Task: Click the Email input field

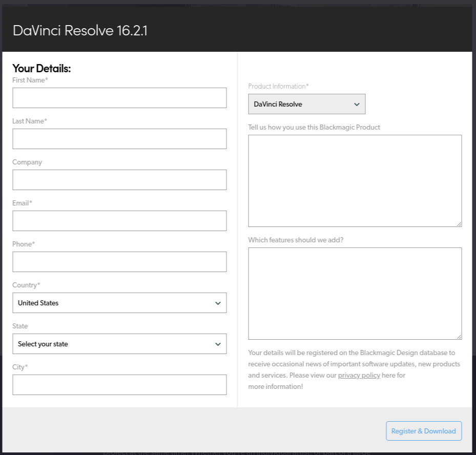Action: point(119,221)
